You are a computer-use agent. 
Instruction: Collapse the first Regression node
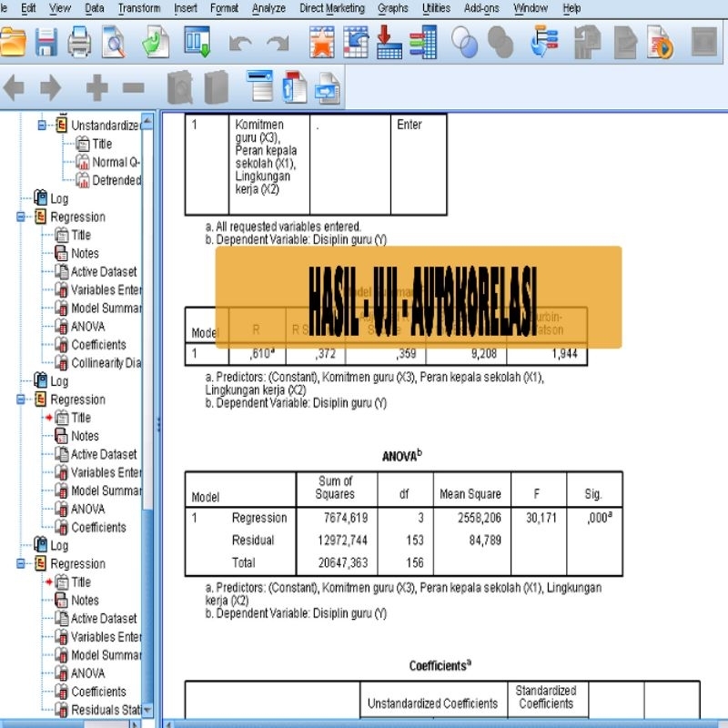(20, 217)
